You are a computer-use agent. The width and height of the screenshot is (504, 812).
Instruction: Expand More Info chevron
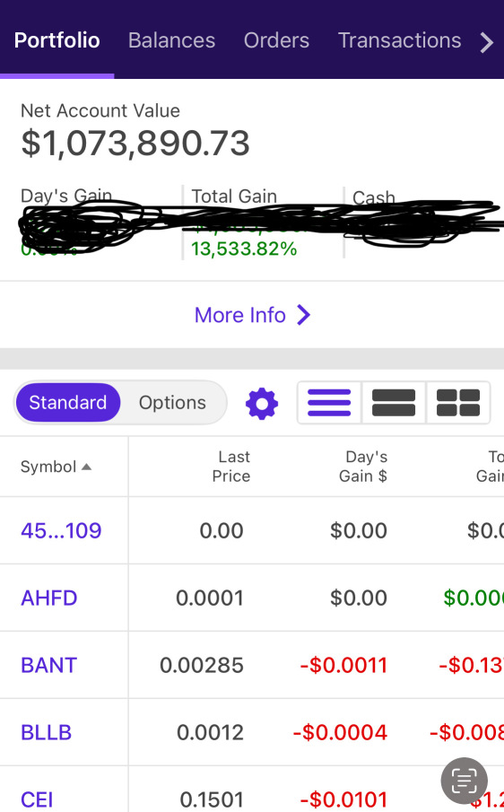coord(304,315)
